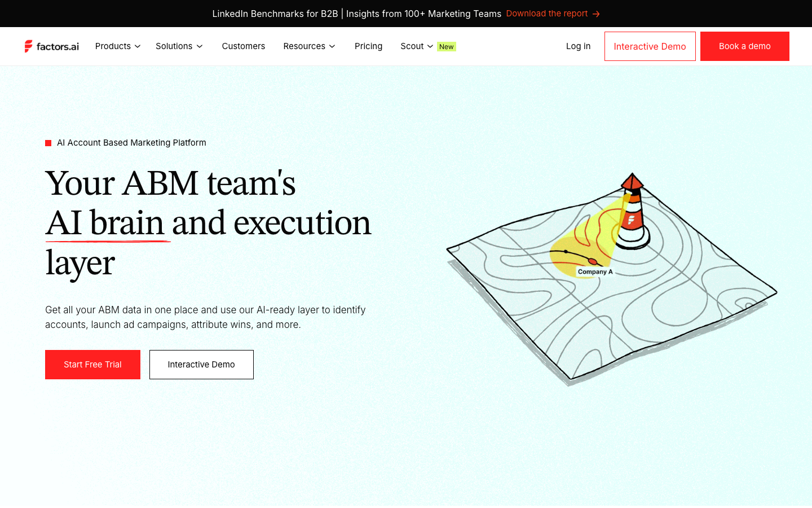Image resolution: width=812 pixels, height=508 pixels.
Task: Click the Start Free Trial button
Action: click(92, 365)
